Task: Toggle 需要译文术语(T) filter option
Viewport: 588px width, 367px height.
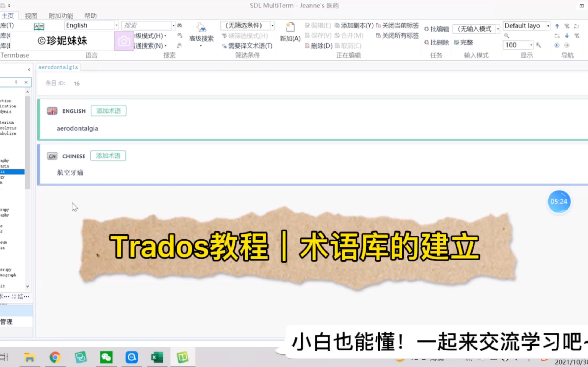Action: 248,46
